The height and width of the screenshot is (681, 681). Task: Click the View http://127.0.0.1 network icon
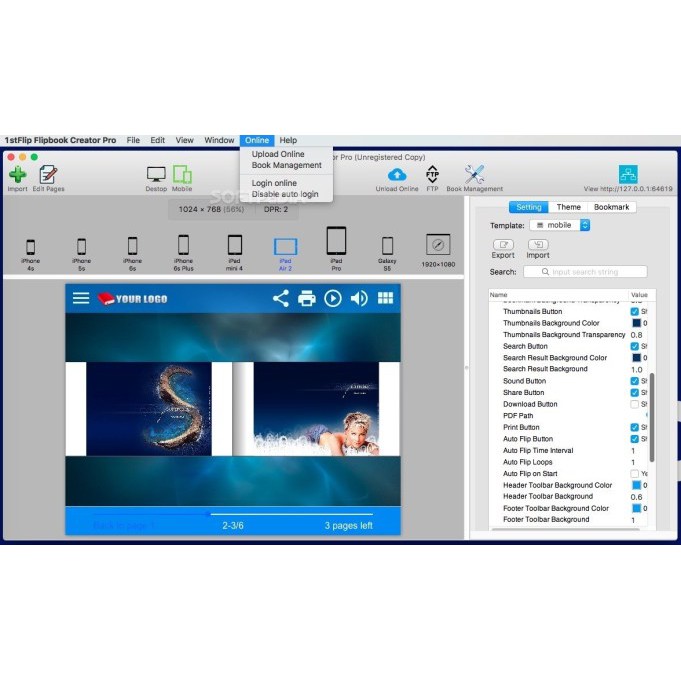click(628, 175)
